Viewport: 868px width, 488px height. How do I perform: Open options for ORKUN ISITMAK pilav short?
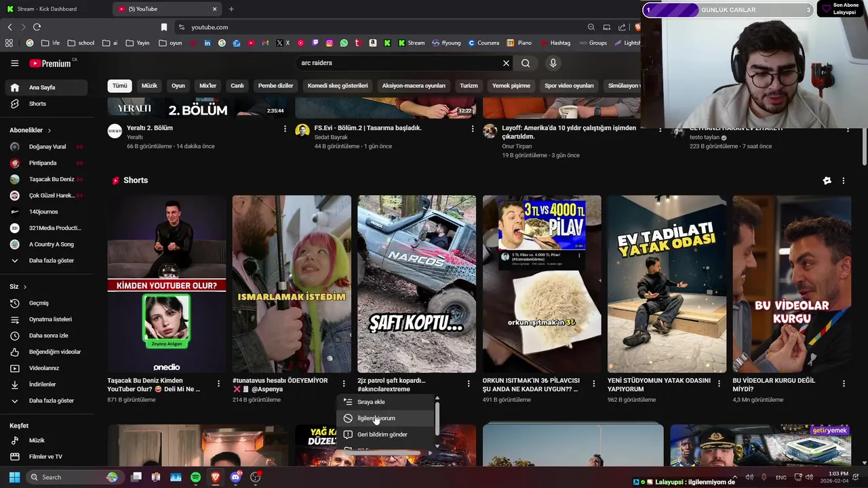click(594, 384)
